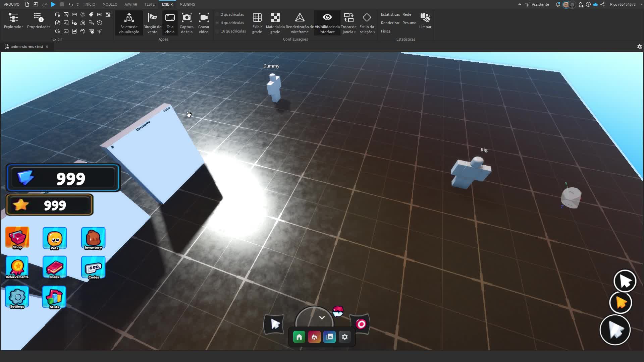
Task: Click the view orientation cube gizmo
Action: tap(571, 197)
